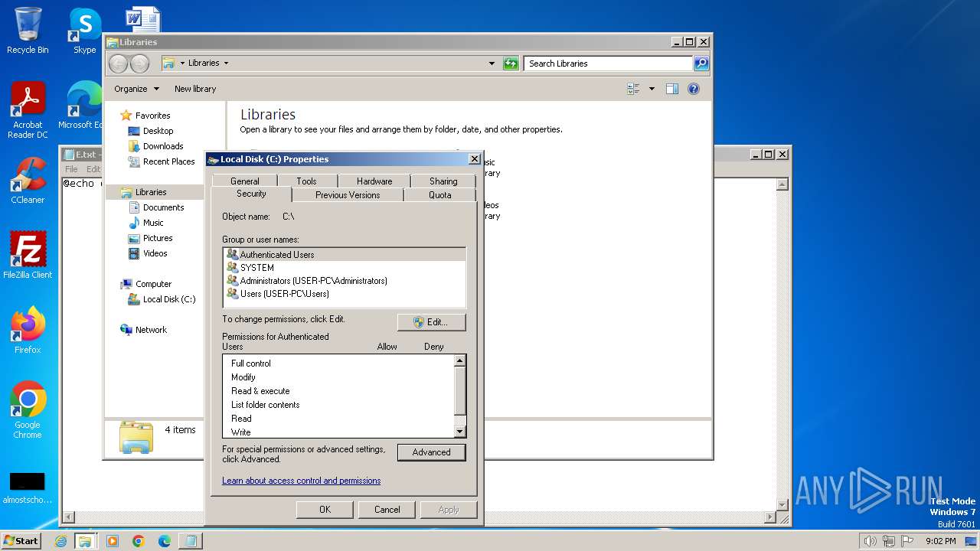The height and width of the screenshot is (551, 980).
Task: Click New library in the toolbar
Action: click(195, 89)
